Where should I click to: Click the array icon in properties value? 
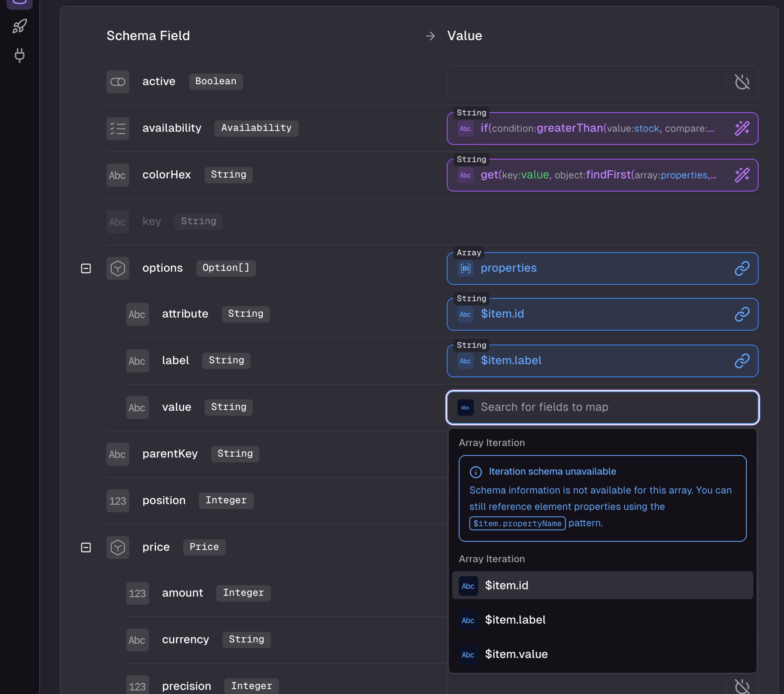pyautogui.click(x=466, y=268)
